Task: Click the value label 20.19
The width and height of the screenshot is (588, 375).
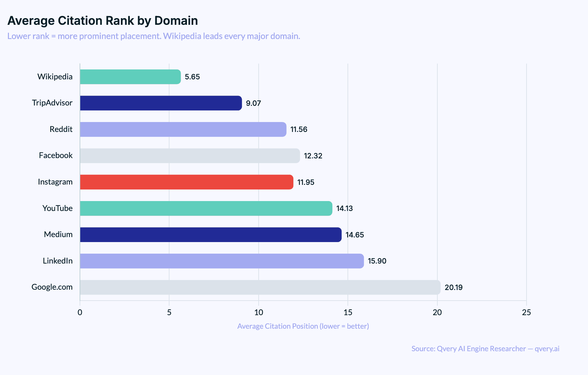Action: [454, 287]
